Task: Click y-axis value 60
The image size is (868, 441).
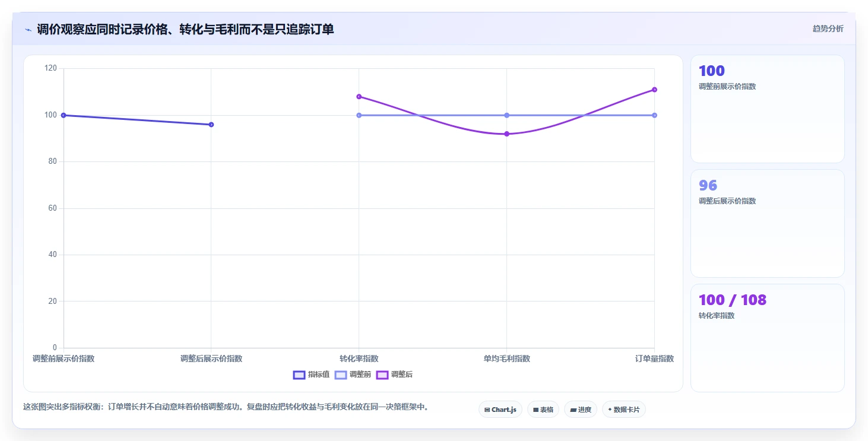Action: (x=53, y=208)
